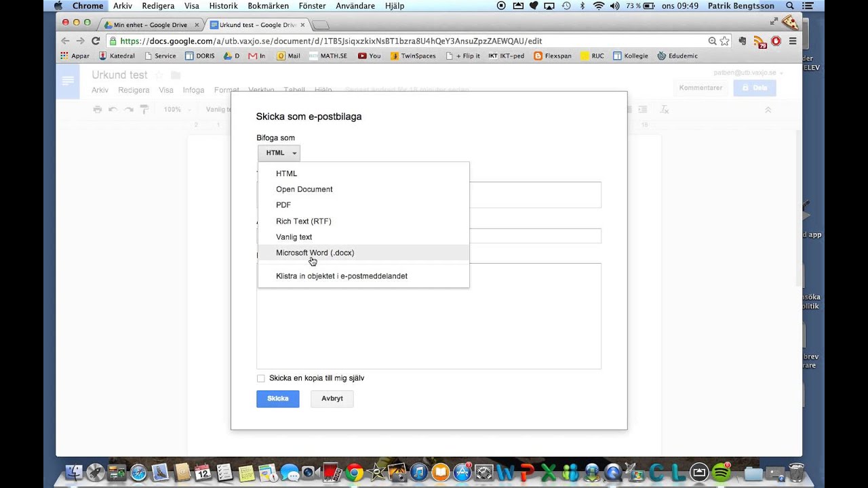Star the Urkund test document

point(159,75)
